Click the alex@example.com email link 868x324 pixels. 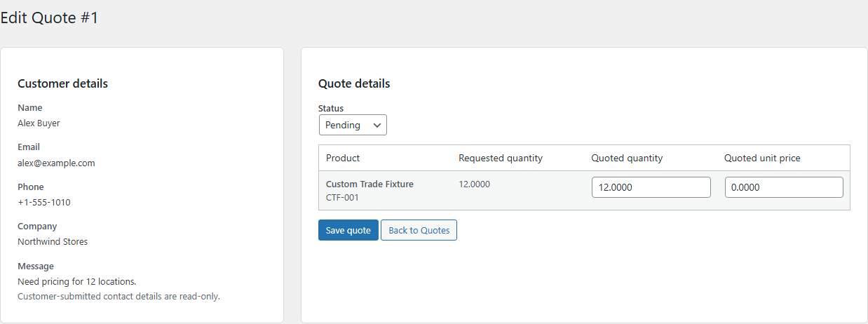[56, 163]
